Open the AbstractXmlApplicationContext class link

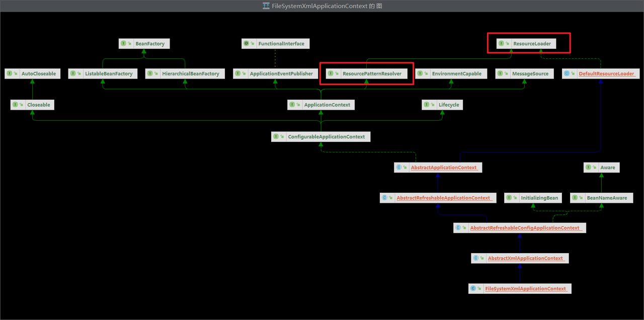[526, 258]
